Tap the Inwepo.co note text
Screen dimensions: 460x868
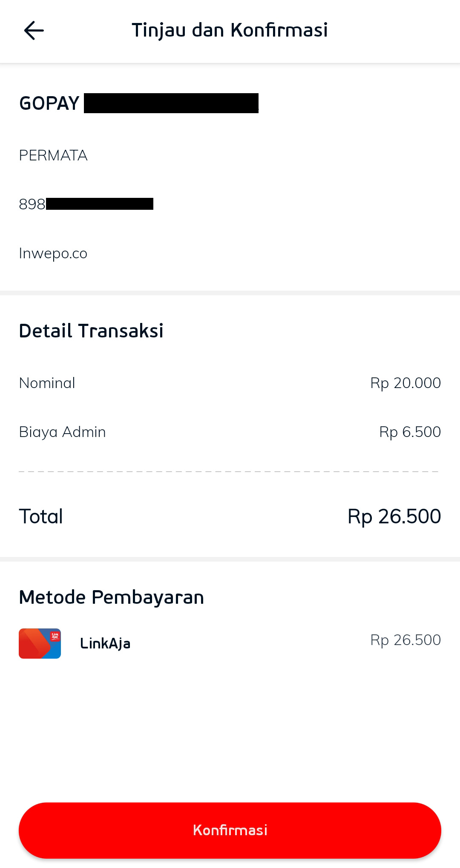coord(53,253)
